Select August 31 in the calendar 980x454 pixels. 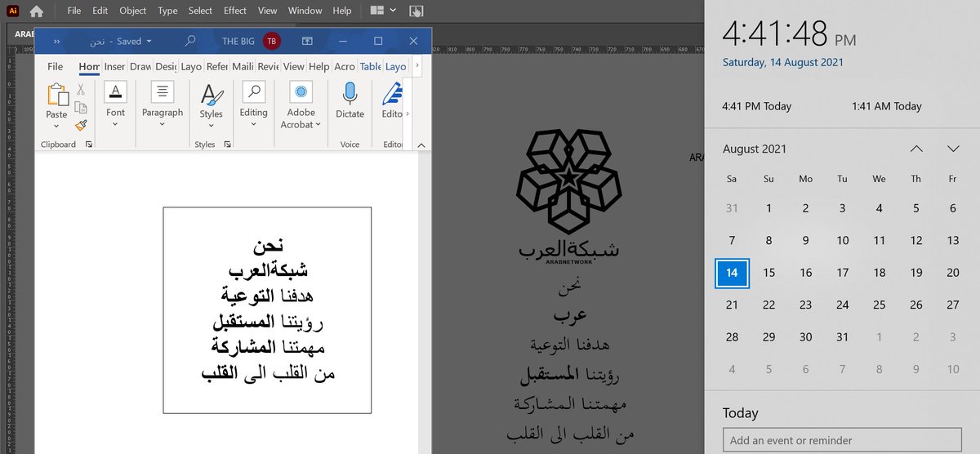coord(842,336)
